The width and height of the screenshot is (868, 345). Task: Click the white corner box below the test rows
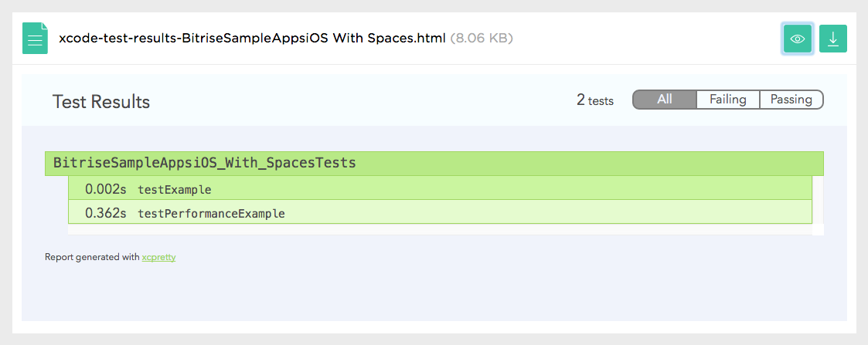pos(818,229)
